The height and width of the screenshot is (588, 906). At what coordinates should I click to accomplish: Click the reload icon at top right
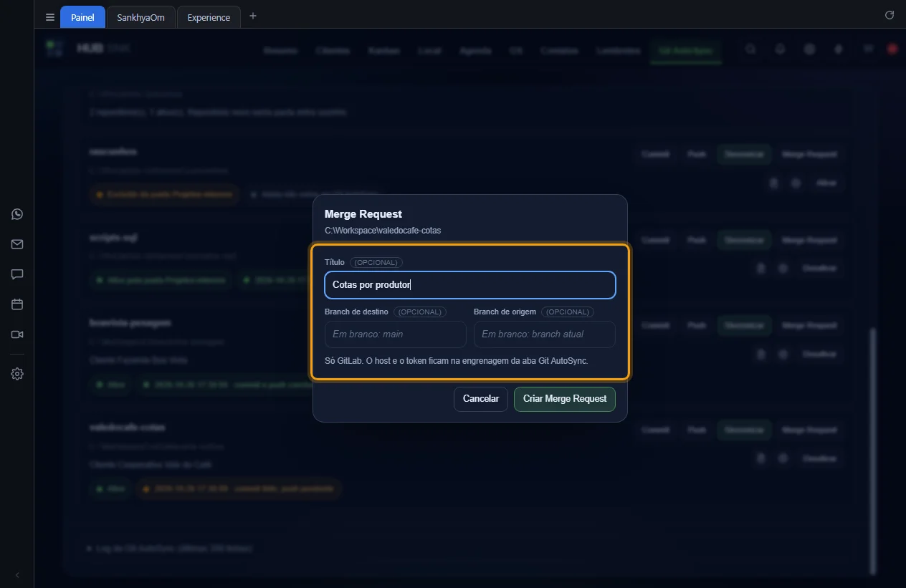[890, 15]
